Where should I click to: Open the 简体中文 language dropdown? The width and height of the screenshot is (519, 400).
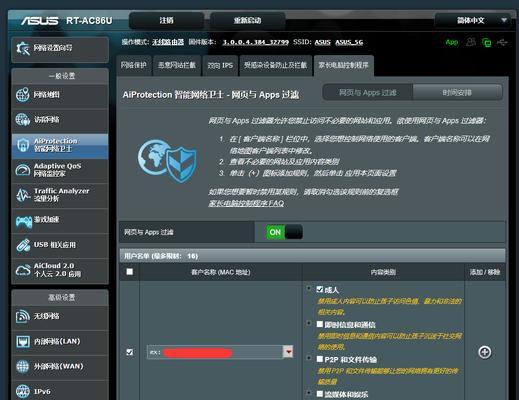pos(472,20)
